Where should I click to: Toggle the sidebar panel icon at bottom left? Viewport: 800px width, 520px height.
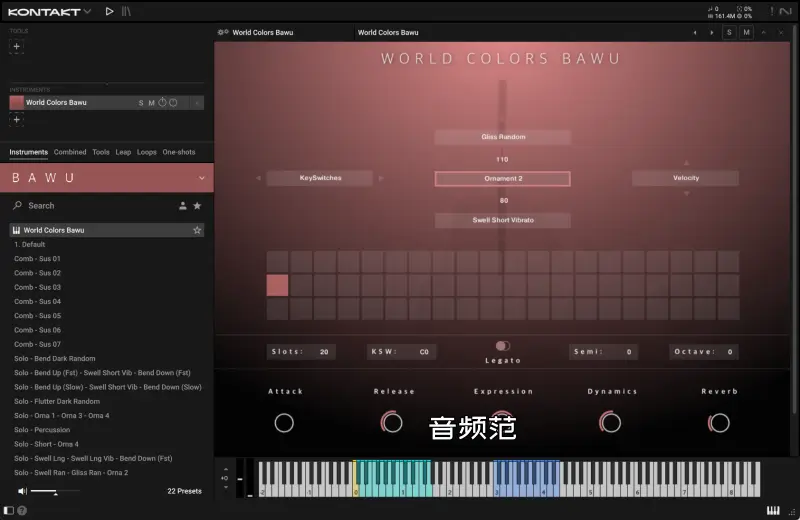[x=9, y=510]
